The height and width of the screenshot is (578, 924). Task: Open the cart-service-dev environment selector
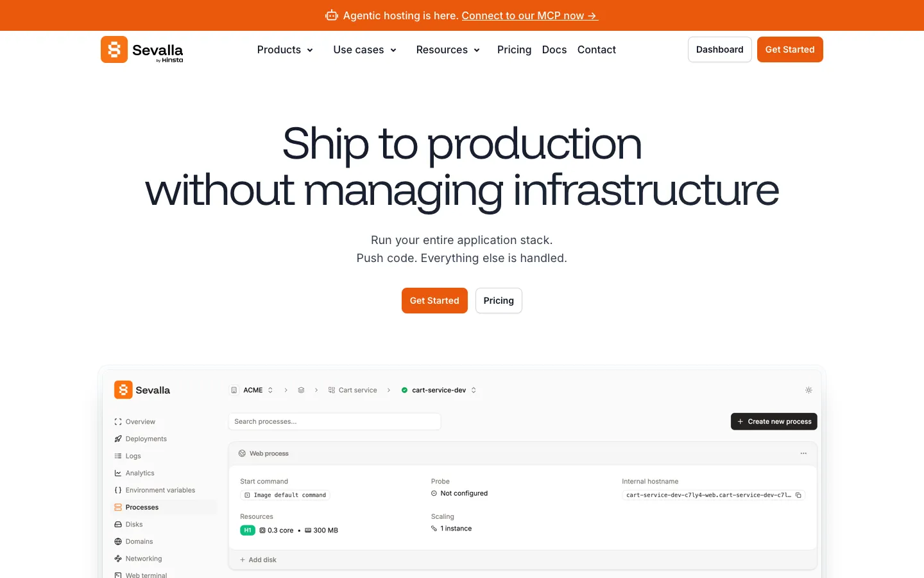tap(439, 390)
